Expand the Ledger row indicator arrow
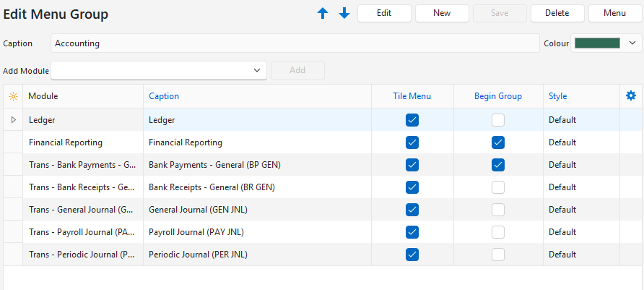 pos(13,120)
